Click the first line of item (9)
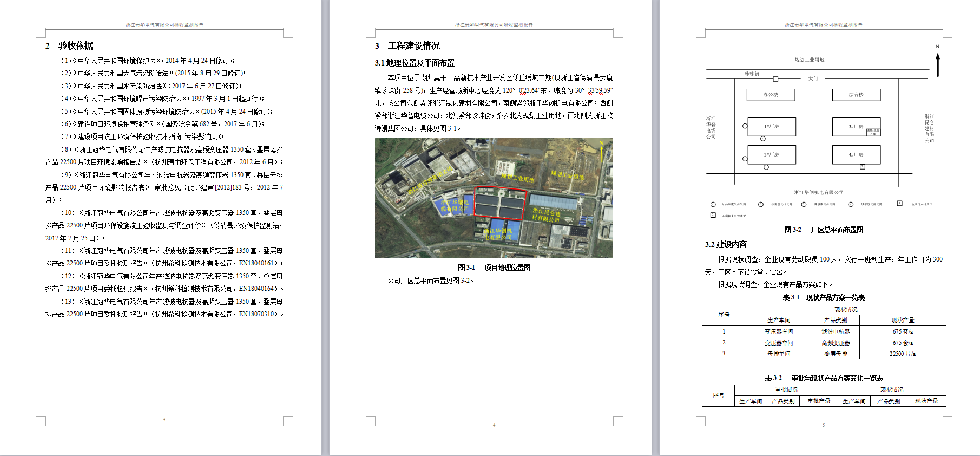The width and height of the screenshot is (980, 456). coord(172,175)
